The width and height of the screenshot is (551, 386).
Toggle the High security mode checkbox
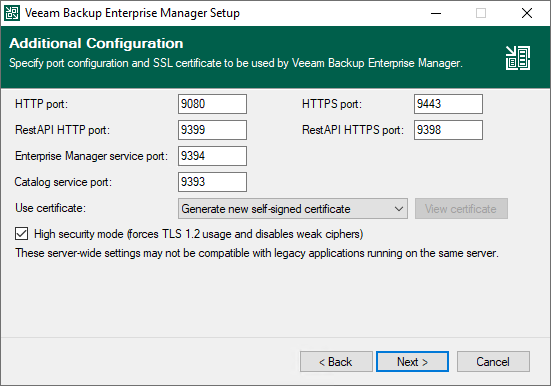(21, 234)
